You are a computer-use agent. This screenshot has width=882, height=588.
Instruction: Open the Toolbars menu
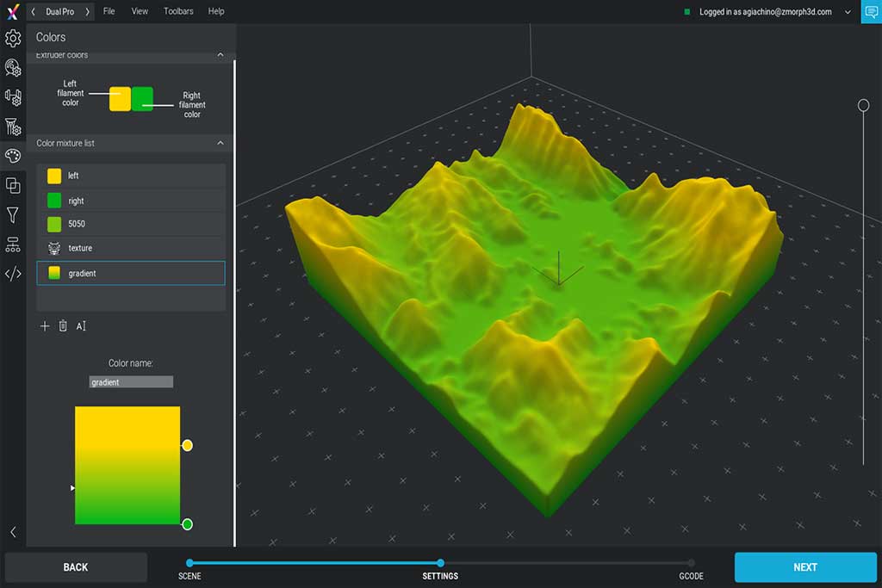[178, 11]
